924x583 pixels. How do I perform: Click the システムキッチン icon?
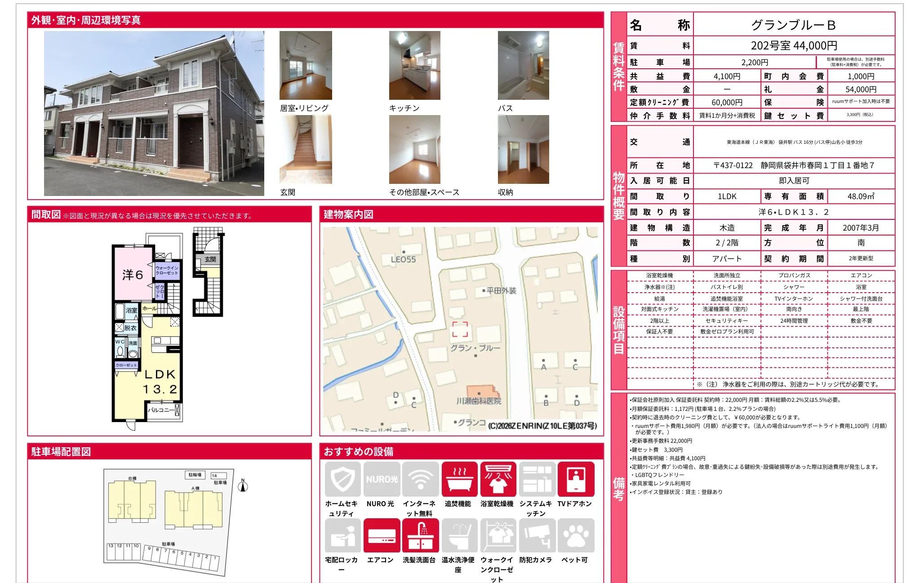537,479
